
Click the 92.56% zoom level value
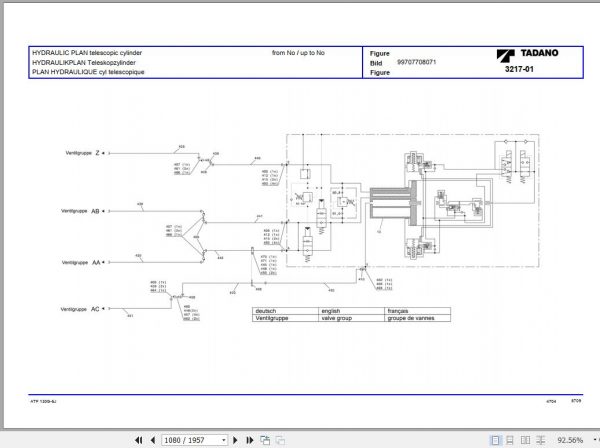[570, 440]
